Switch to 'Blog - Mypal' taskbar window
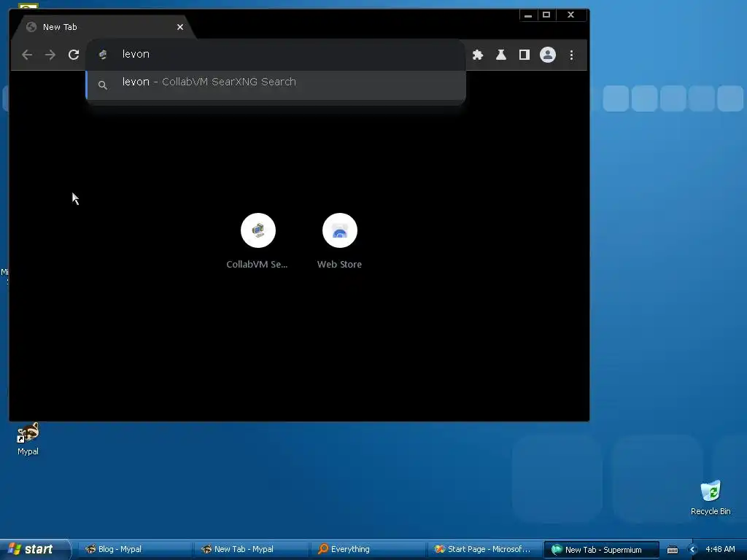The image size is (747, 560). point(134,550)
